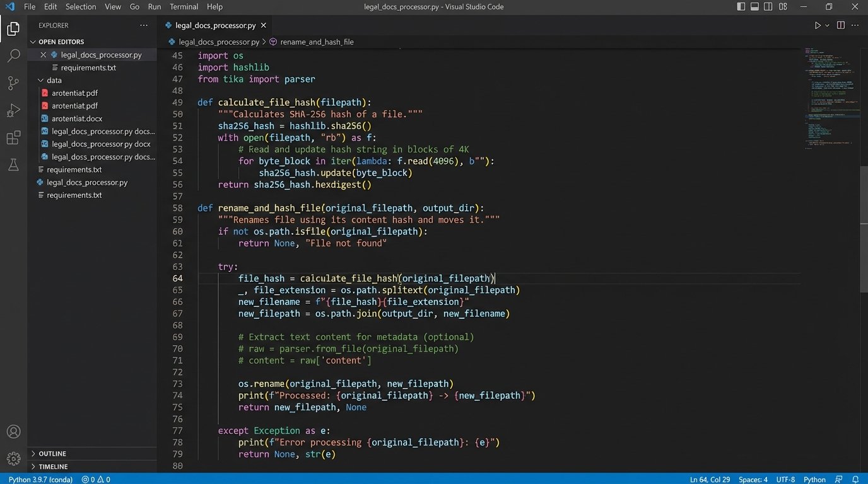Open the Search view in activity bar

pos(13,55)
